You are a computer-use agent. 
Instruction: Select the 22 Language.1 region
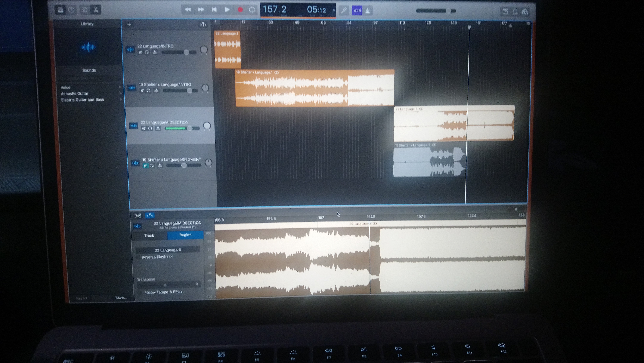(228, 49)
